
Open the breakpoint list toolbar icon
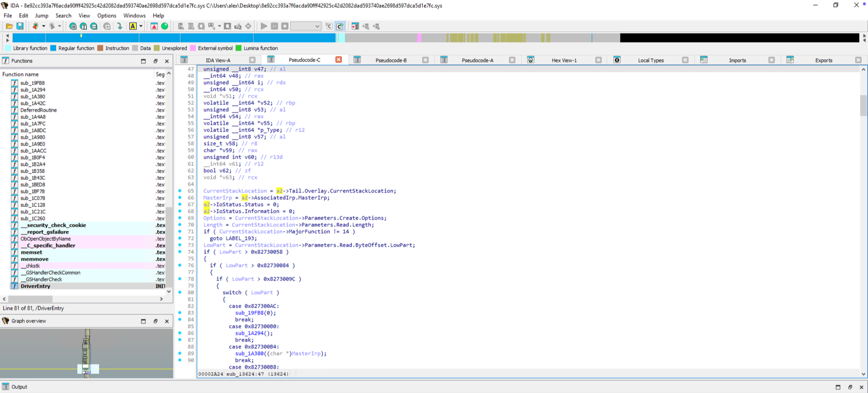click(355, 26)
